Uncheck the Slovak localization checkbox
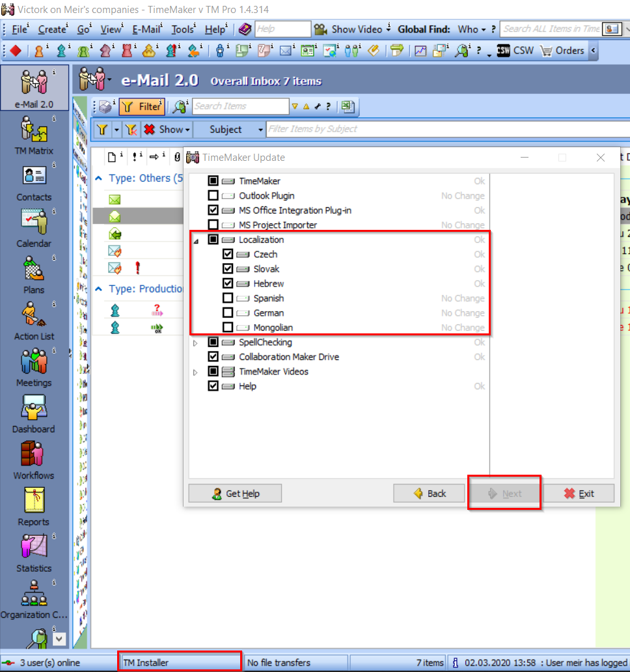Viewport: 630px width, 672px height. pos(228,269)
